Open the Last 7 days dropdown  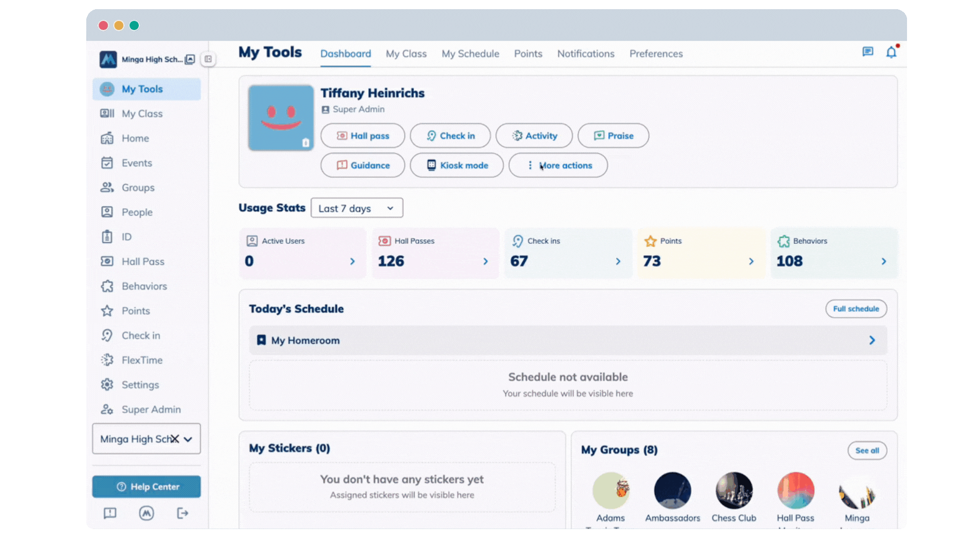point(356,208)
